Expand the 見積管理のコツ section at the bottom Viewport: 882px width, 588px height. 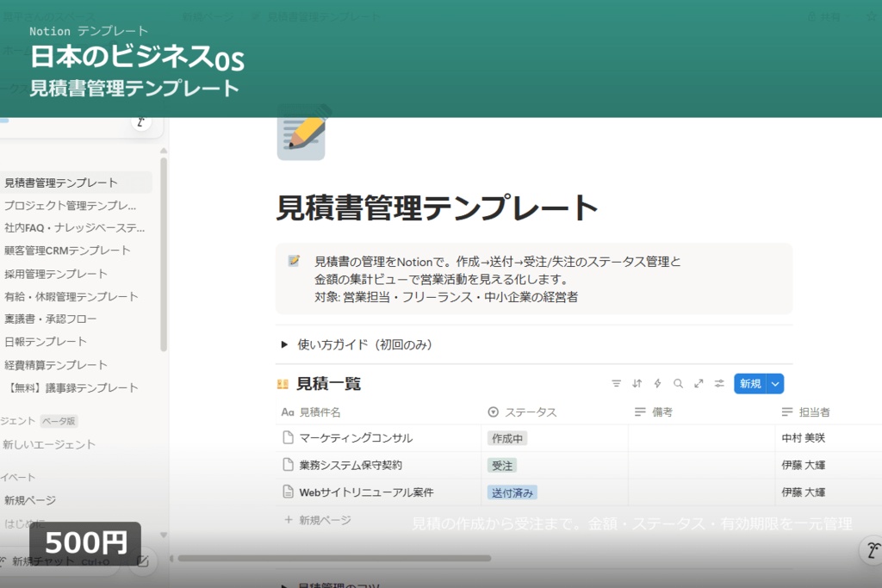(x=284, y=583)
